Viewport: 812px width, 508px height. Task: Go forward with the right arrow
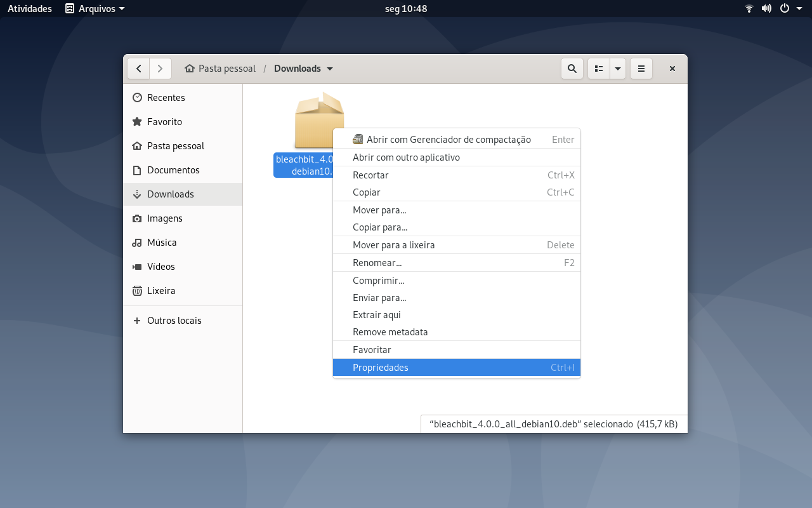click(160, 69)
